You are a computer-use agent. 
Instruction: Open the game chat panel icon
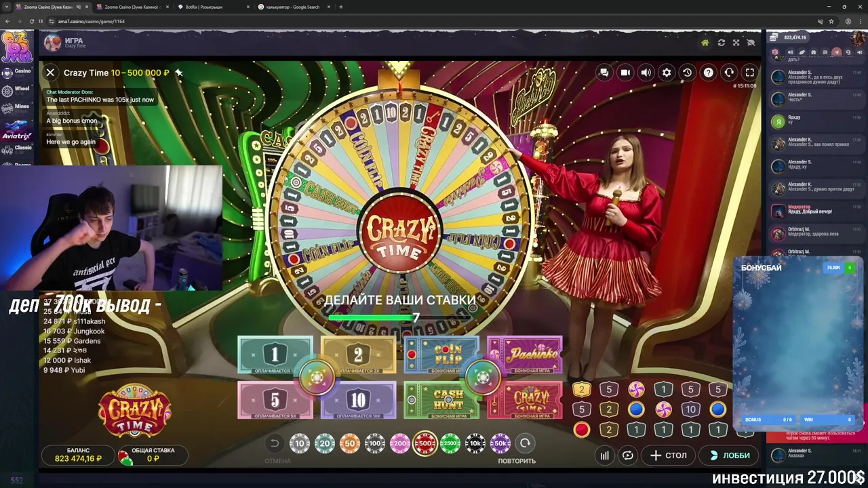coord(604,73)
